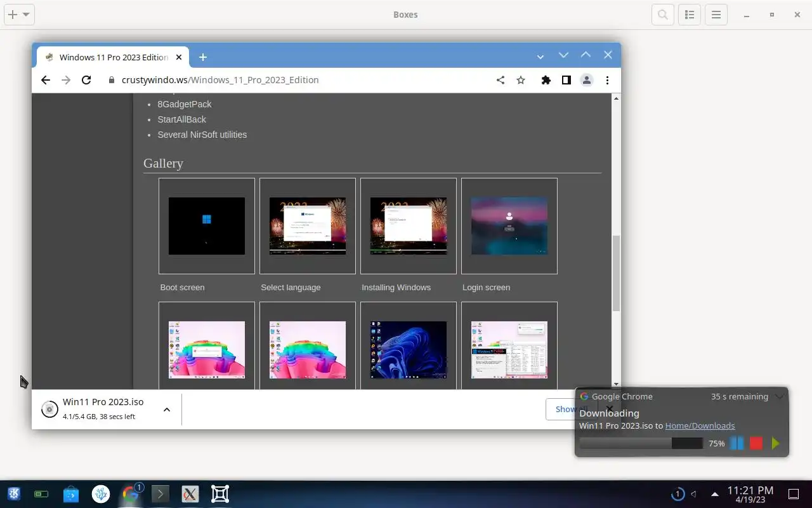Click the chevron up button in window header
812x508 pixels.
(586, 55)
